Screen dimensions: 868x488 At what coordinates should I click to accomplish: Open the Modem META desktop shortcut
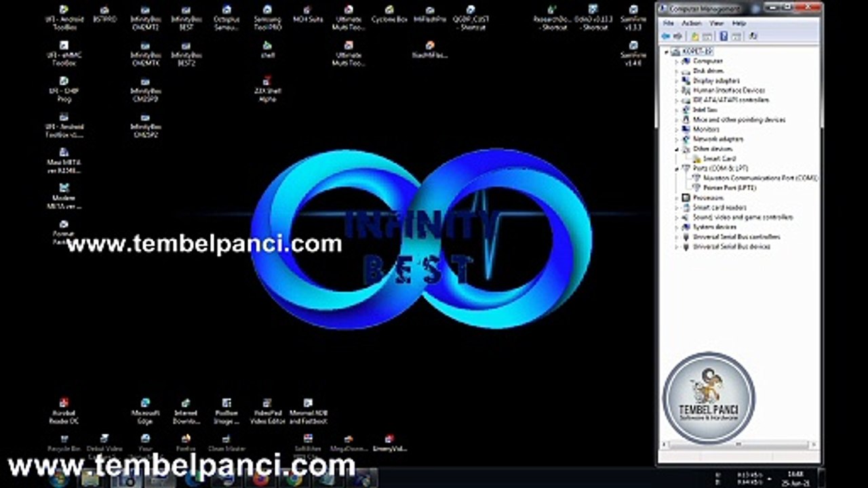[x=64, y=197]
